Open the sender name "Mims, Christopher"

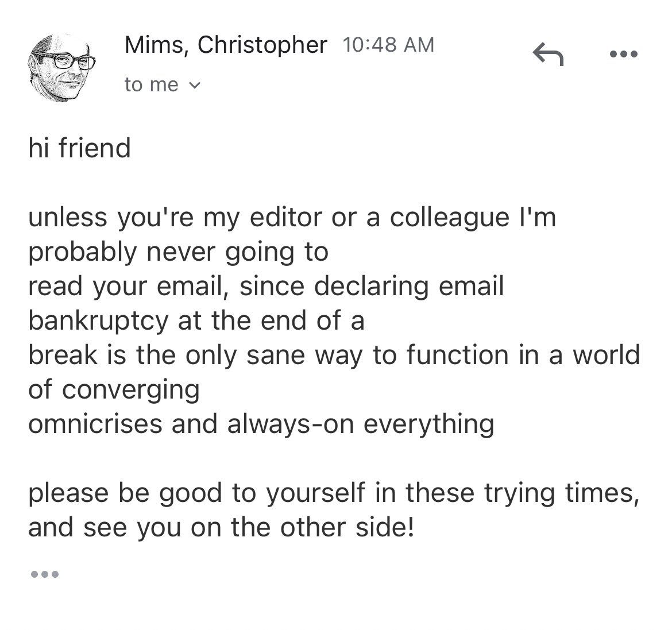[225, 45]
